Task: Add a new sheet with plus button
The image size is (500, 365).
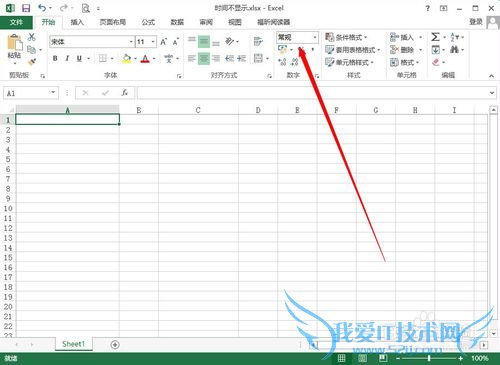Action: (115, 345)
